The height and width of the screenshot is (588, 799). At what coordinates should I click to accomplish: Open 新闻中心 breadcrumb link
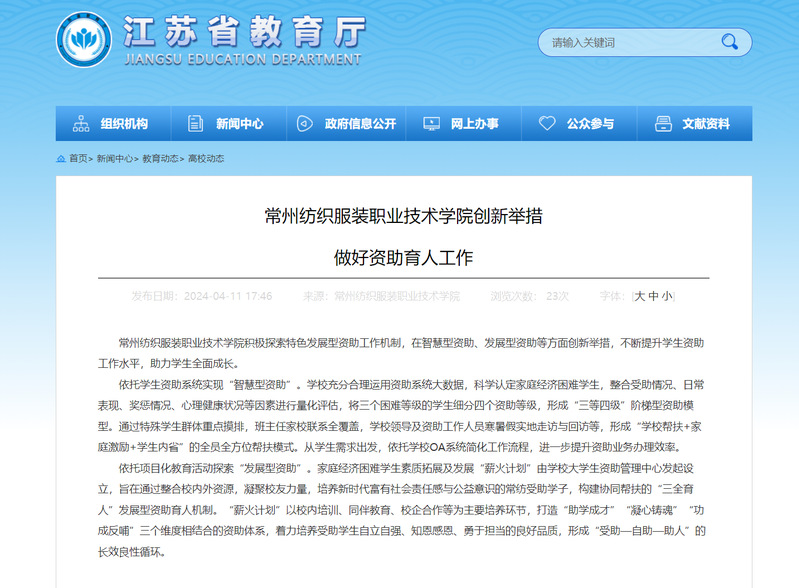(114, 159)
